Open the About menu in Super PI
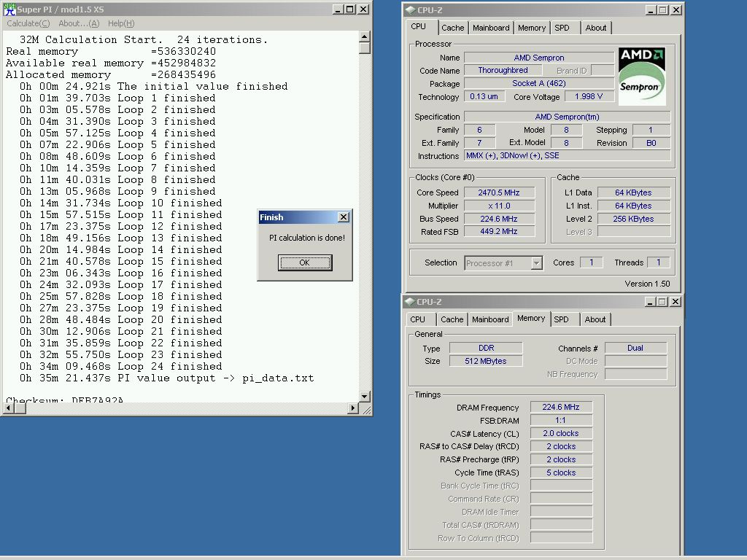747x560 pixels. pyautogui.click(x=79, y=23)
